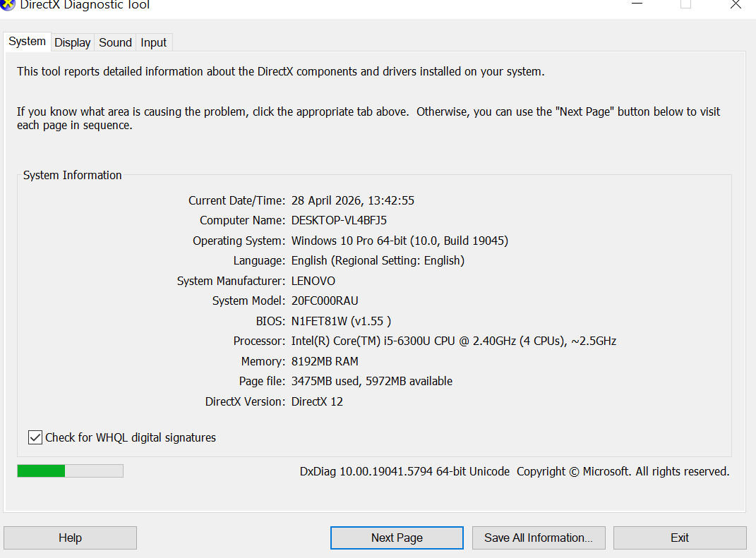Viewport: 756px width, 558px height.
Task: Click the Next Page button
Action: tap(397, 538)
